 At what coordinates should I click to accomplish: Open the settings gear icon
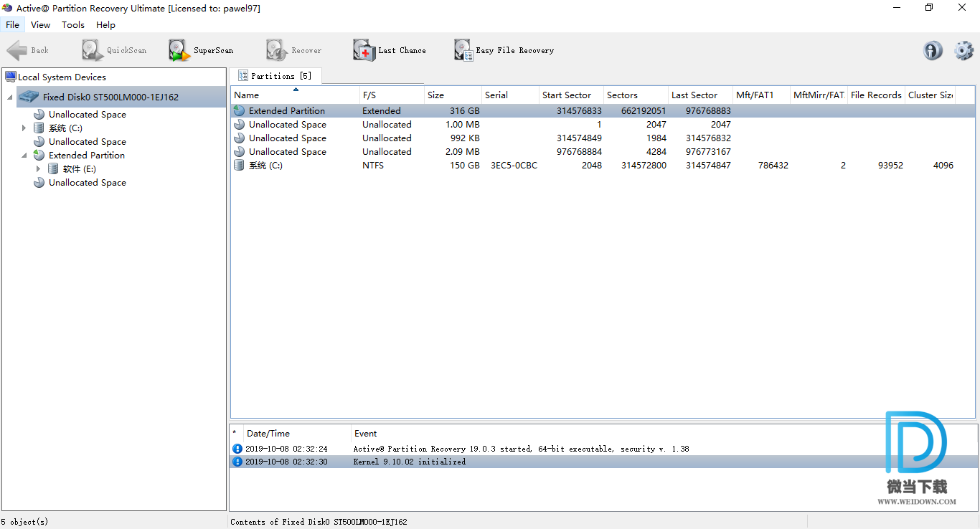click(964, 50)
